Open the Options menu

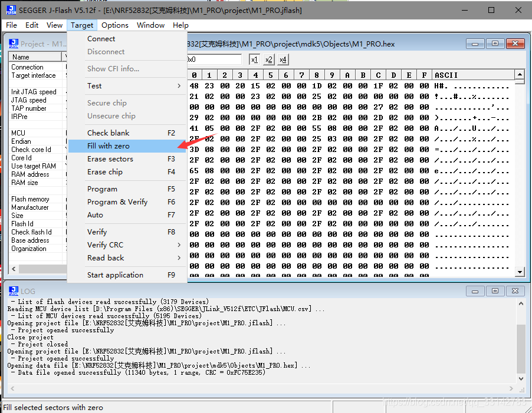tap(114, 25)
